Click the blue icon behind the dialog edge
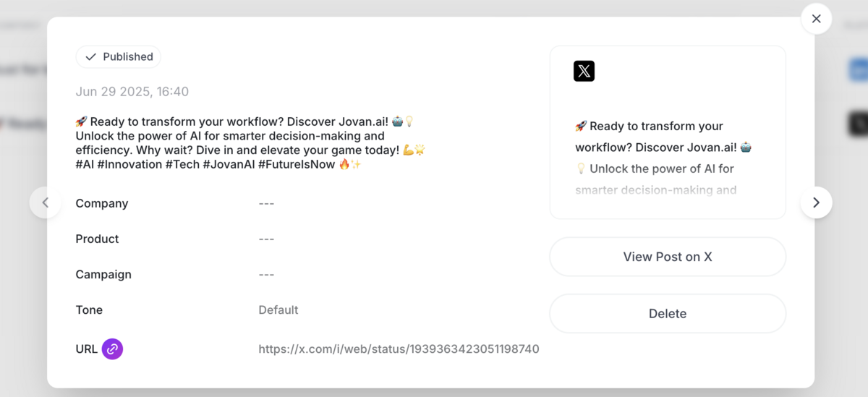 pyautogui.click(x=858, y=69)
